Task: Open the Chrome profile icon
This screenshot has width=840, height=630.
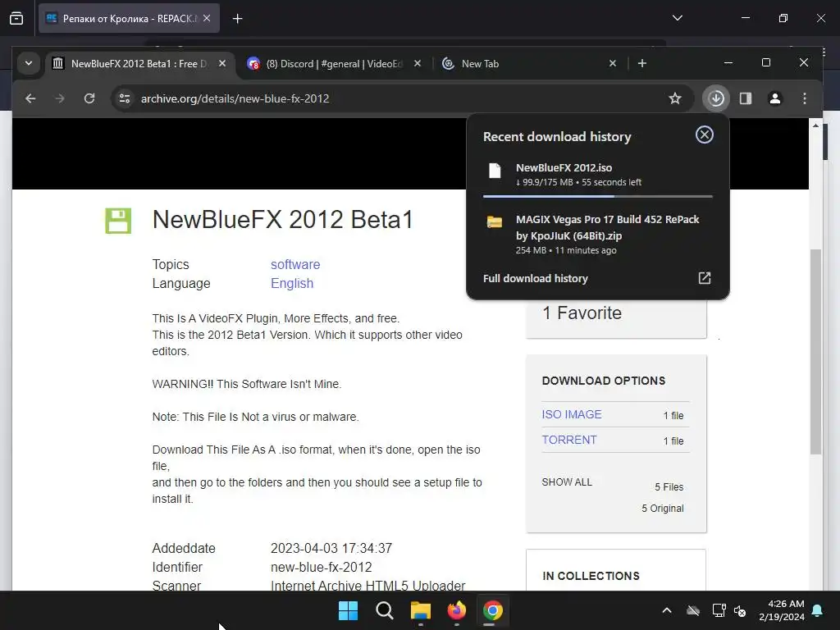Action: click(775, 98)
